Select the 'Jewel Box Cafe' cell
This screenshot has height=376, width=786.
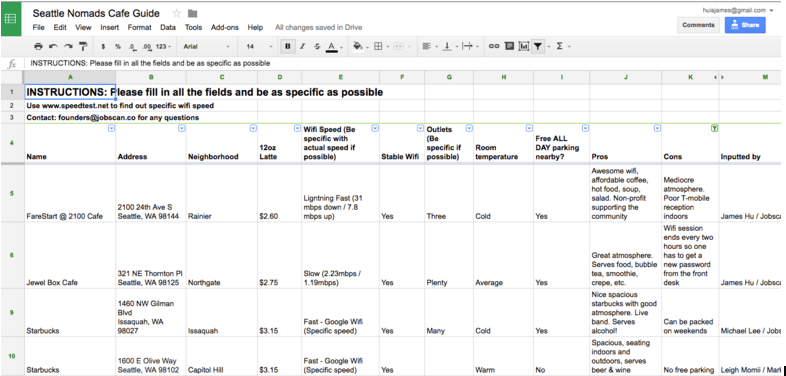[70, 255]
